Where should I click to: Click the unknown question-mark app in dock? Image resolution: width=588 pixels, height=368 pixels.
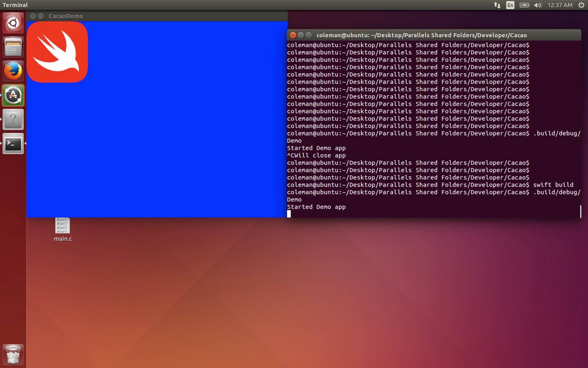tap(13, 119)
